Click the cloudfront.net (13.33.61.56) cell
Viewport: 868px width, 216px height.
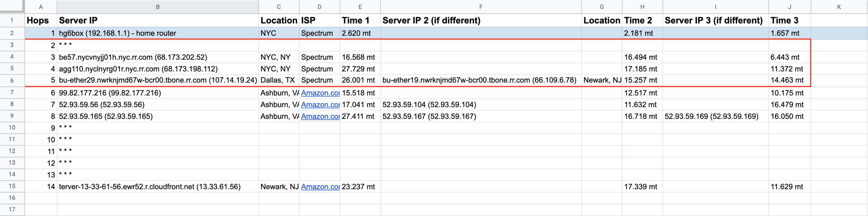pyautogui.click(x=158, y=187)
